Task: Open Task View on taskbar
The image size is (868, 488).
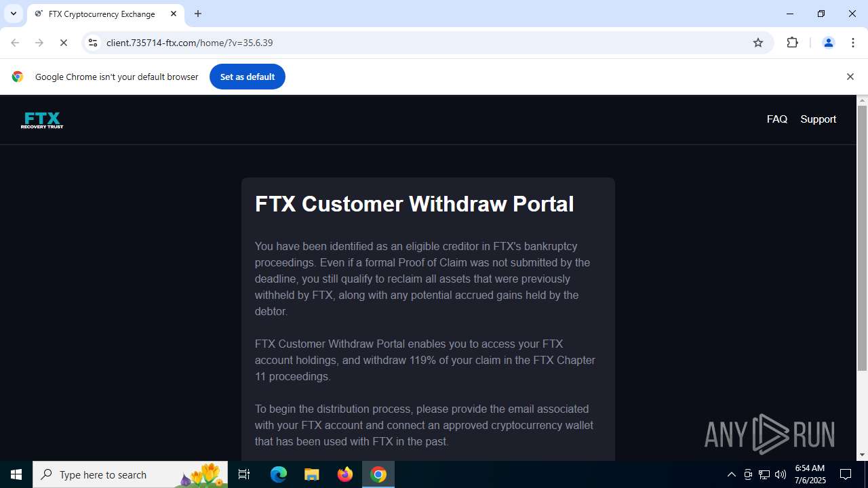Action: pos(244,474)
